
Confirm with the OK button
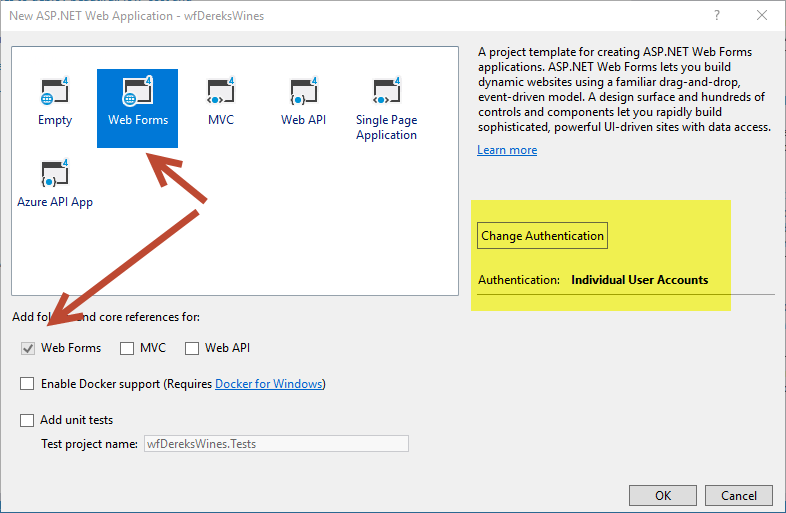pyautogui.click(x=663, y=495)
